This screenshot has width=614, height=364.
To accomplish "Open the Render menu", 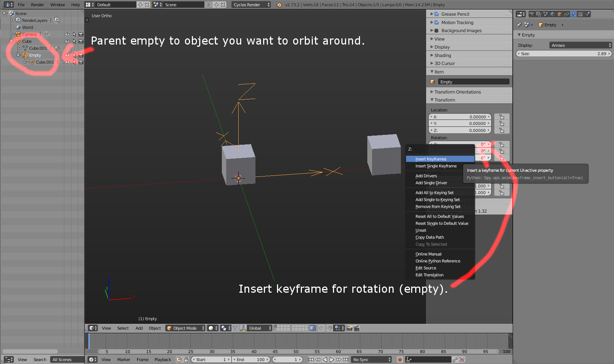I will click(37, 5).
